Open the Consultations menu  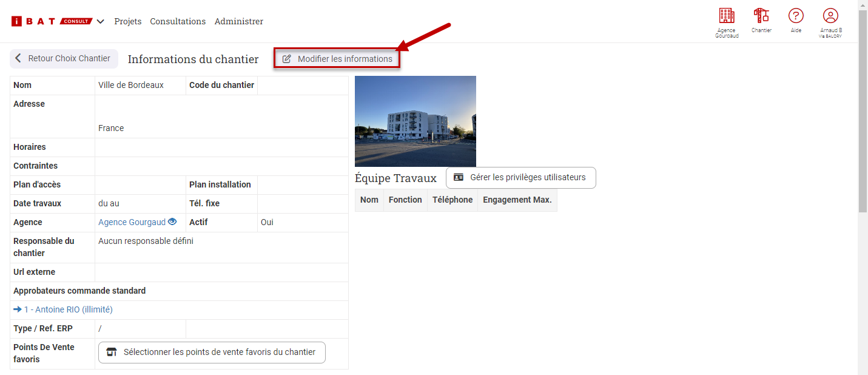click(178, 21)
